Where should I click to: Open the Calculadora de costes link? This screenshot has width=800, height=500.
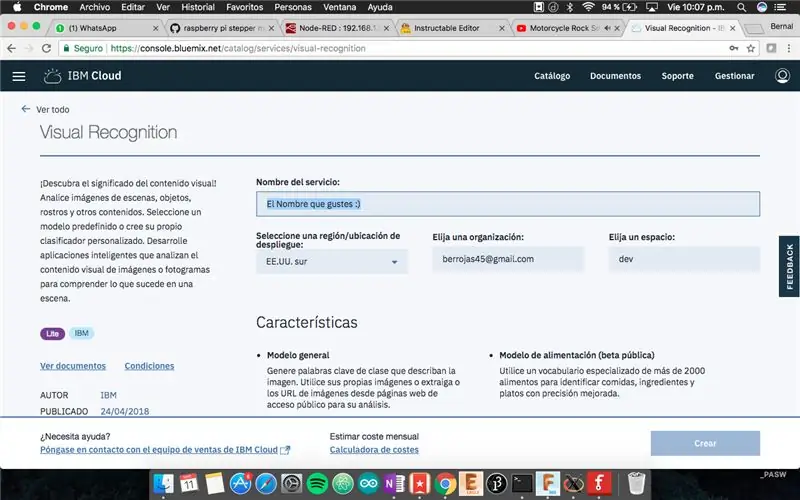click(x=374, y=449)
